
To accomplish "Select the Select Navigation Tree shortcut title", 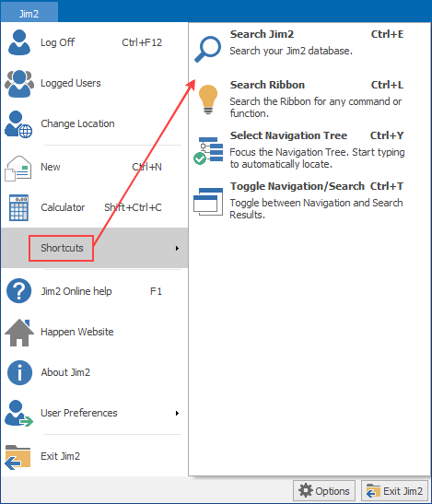I will coord(288,135).
